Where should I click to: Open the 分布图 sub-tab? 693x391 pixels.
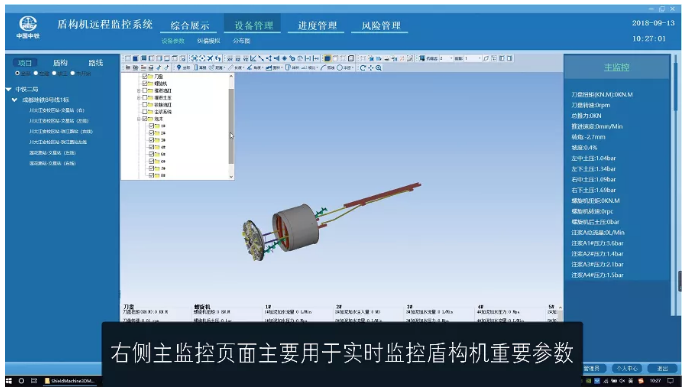click(x=241, y=41)
